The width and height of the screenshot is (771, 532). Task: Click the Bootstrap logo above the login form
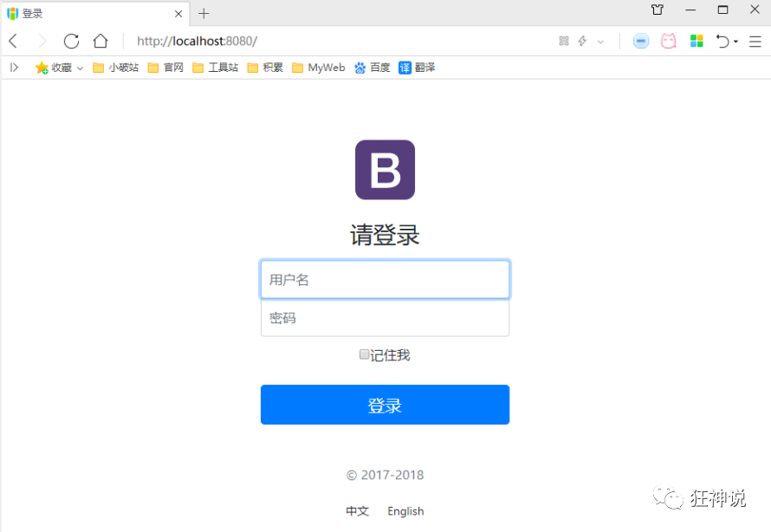[385, 170]
